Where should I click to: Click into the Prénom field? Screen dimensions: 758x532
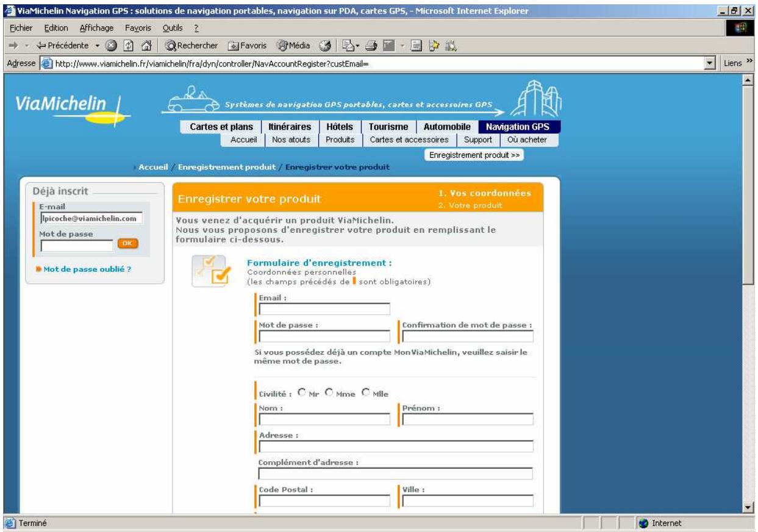(468, 419)
